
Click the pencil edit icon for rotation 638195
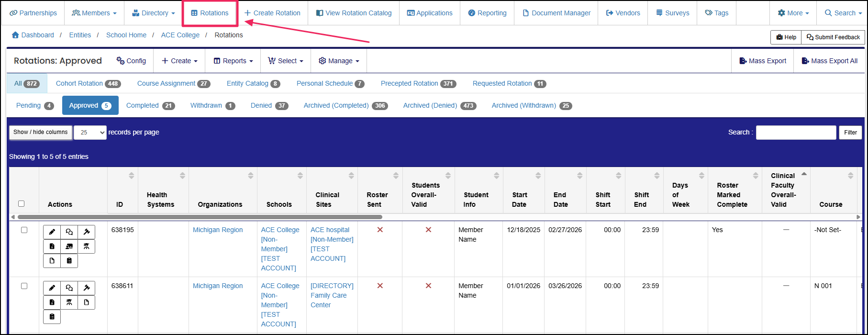tap(52, 232)
